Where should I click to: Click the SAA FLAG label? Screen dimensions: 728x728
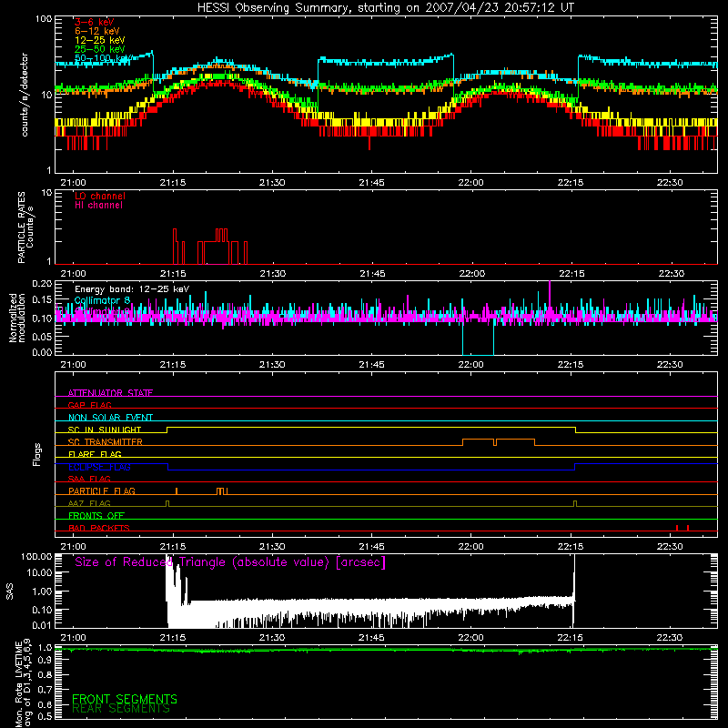coord(89,479)
